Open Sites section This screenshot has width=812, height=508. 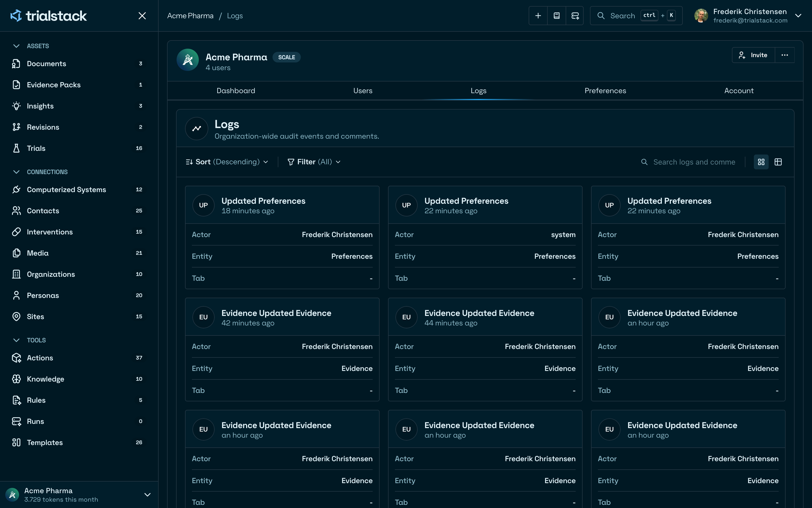(79, 316)
